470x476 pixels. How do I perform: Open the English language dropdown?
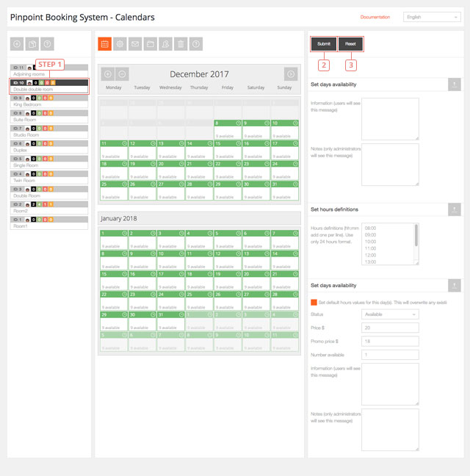click(432, 17)
